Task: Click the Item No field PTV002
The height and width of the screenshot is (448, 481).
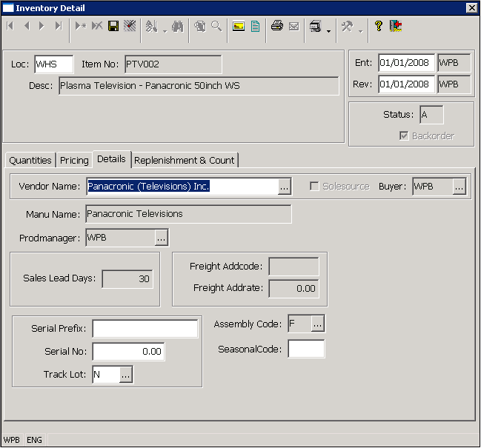Action: click(x=173, y=64)
